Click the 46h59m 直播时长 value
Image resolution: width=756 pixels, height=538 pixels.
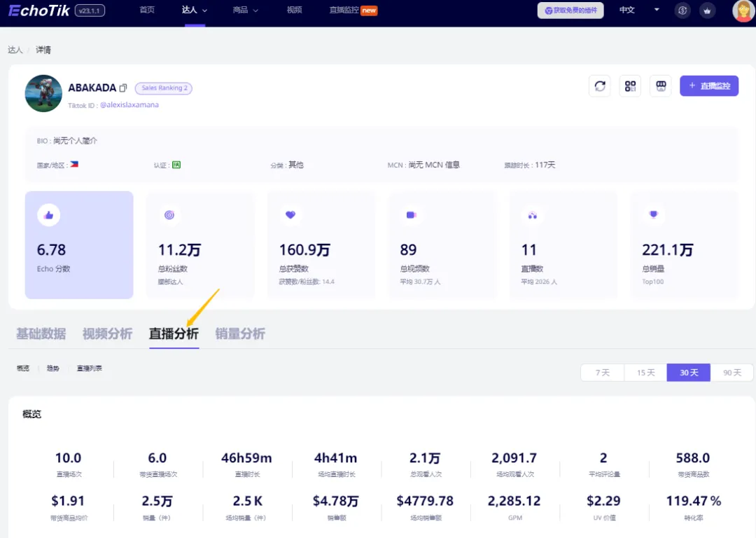pos(246,458)
